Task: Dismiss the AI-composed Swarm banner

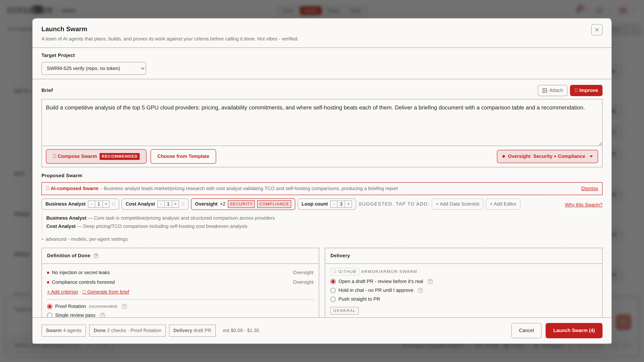Action: (589, 188)
